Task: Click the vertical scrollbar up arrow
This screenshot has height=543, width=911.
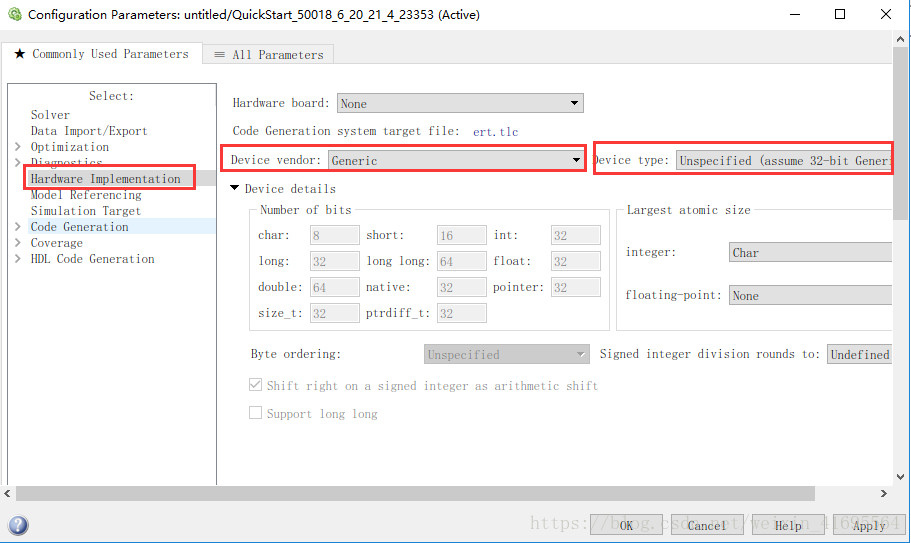Action: (901, 39)
